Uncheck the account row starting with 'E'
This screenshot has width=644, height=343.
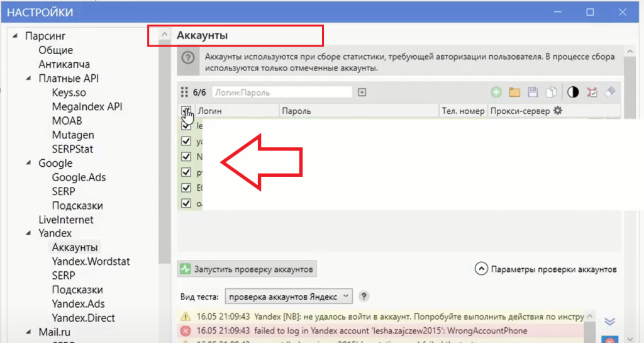pyautogui.click(x=186, y=188)
